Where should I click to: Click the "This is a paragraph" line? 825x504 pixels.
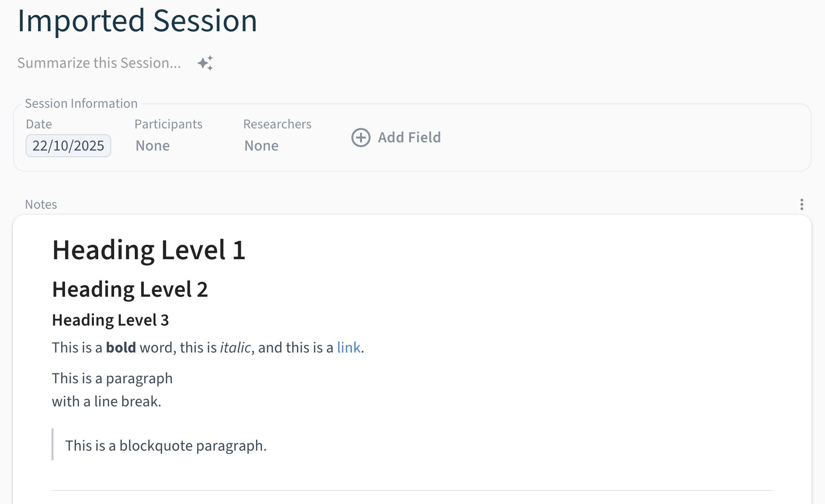(112, 378)
